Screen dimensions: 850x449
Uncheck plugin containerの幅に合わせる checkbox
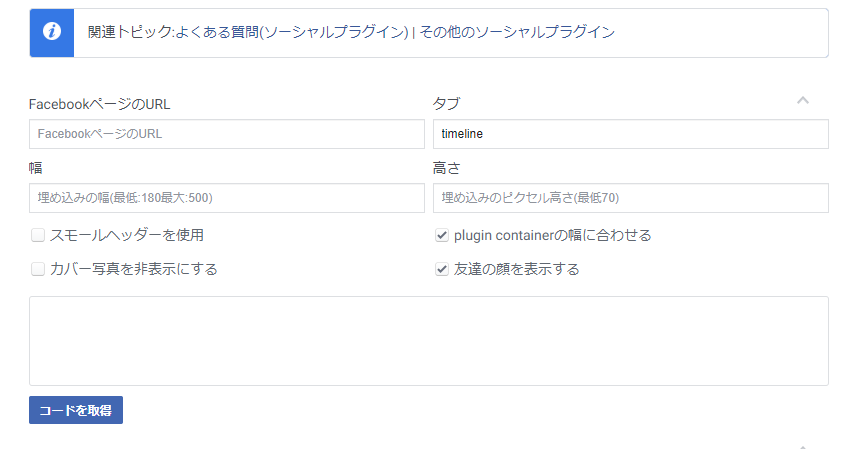[x=442, y=235]
